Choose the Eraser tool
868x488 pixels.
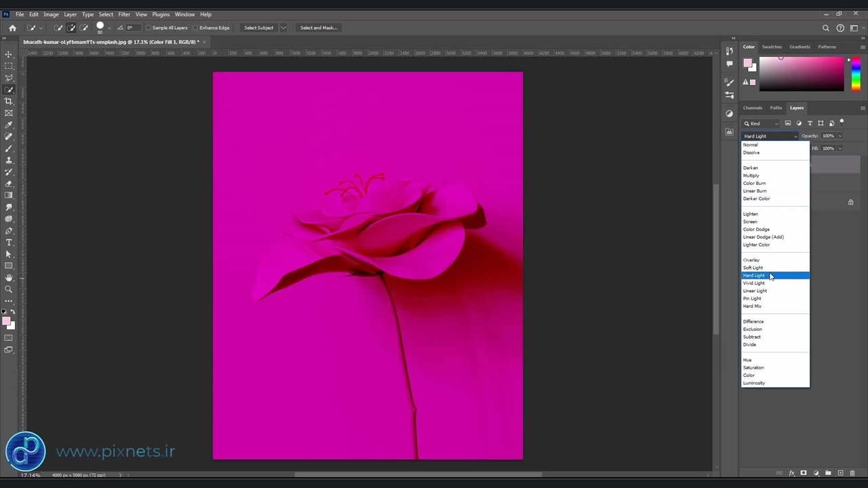point(9,184)
